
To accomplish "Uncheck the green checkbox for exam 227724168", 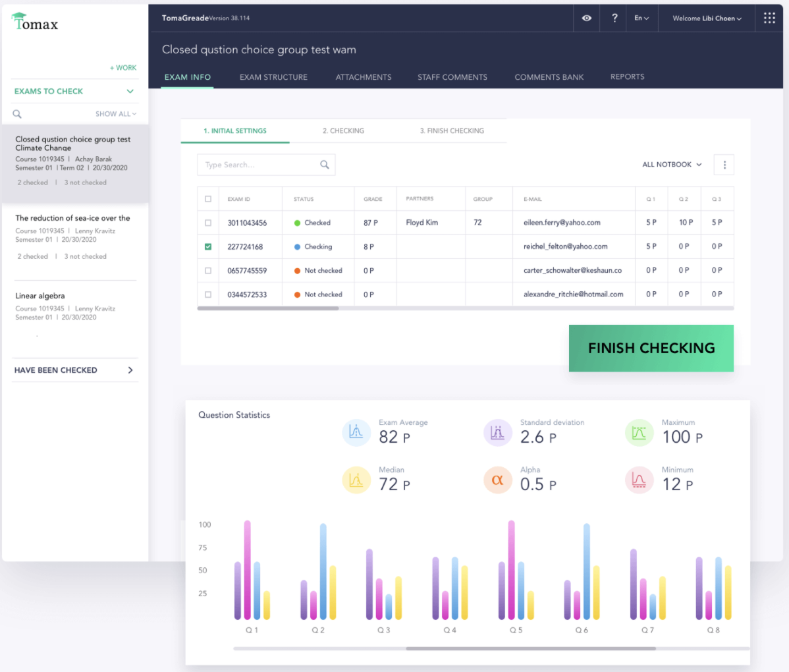I will pyautogui.click(x=208, y=246).
